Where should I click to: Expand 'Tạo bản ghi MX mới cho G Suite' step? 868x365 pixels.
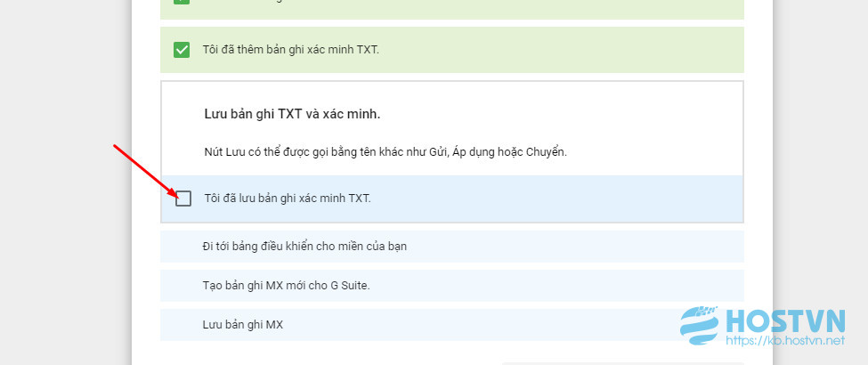tap(285, 286)
